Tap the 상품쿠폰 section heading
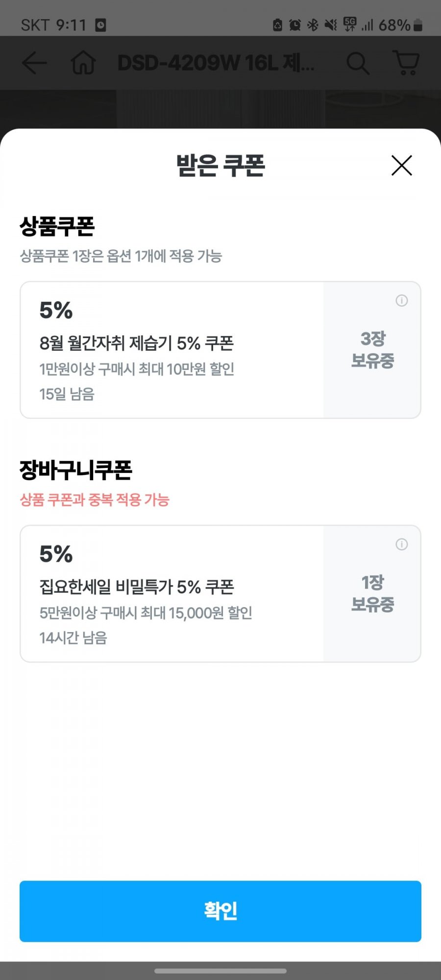 (57, 226)
